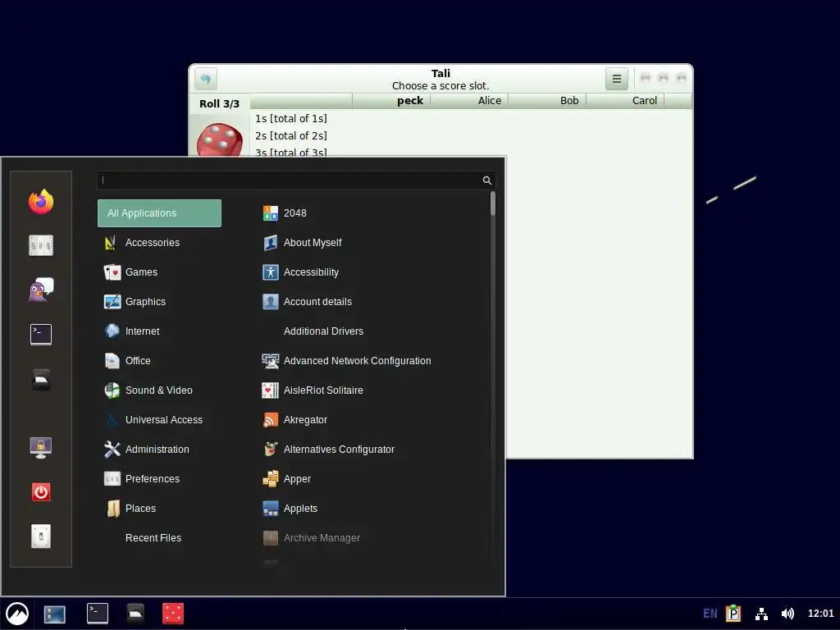Open Apper package manager
Viewport: 840px width, 630px height.
click(287, 478)
